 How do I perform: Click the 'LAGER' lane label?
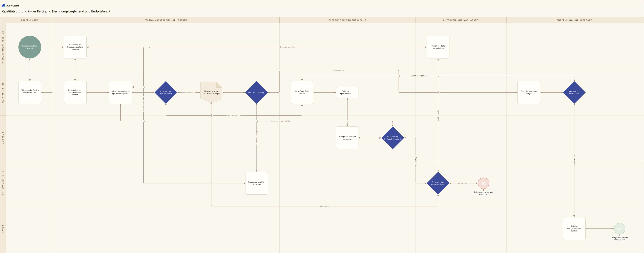3,229
